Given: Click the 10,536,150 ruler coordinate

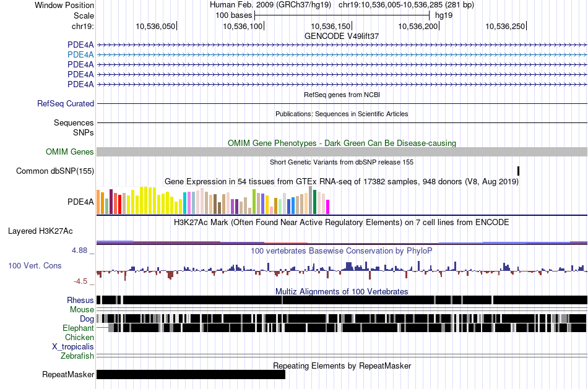Looking at the screenshot, I should [x=331, y=26].
